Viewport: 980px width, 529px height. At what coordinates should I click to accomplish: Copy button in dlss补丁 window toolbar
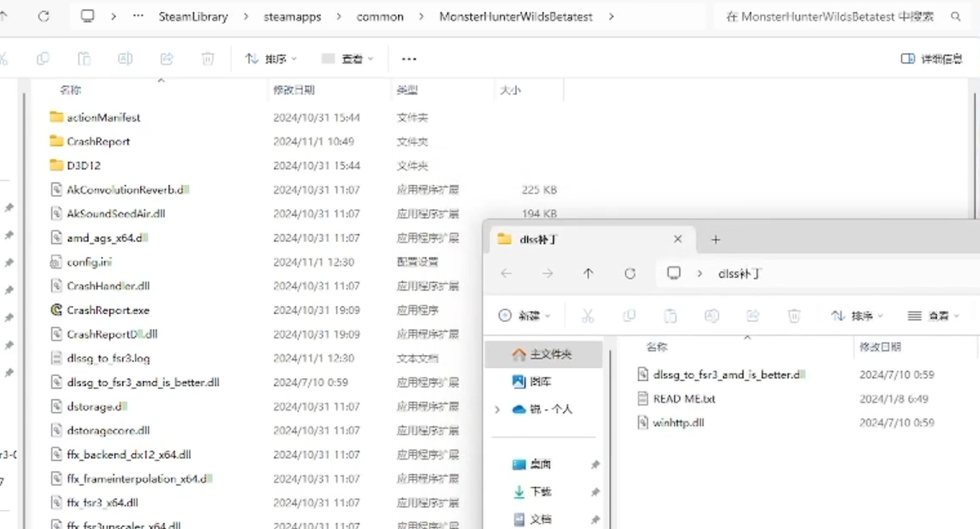629,316
